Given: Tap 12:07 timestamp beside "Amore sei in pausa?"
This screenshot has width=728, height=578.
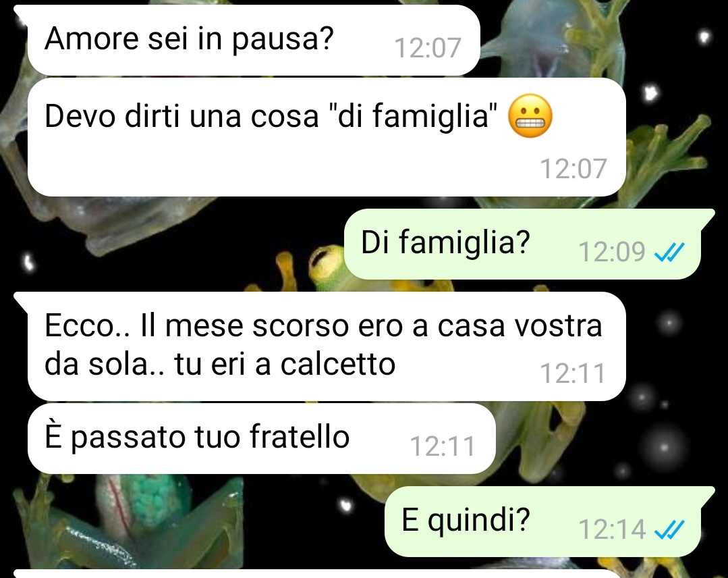Looking at the screenshot, I should (x=428, y=49).
